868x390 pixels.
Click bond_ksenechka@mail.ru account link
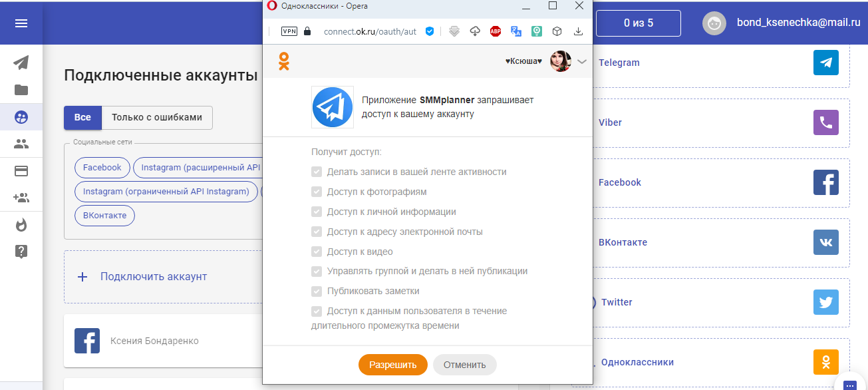coord(799,23)
